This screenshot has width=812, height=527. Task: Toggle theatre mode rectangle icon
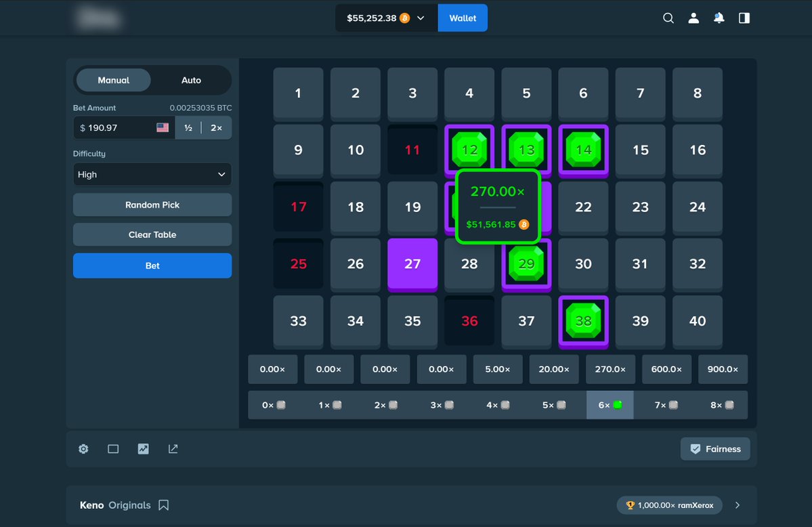113,448
